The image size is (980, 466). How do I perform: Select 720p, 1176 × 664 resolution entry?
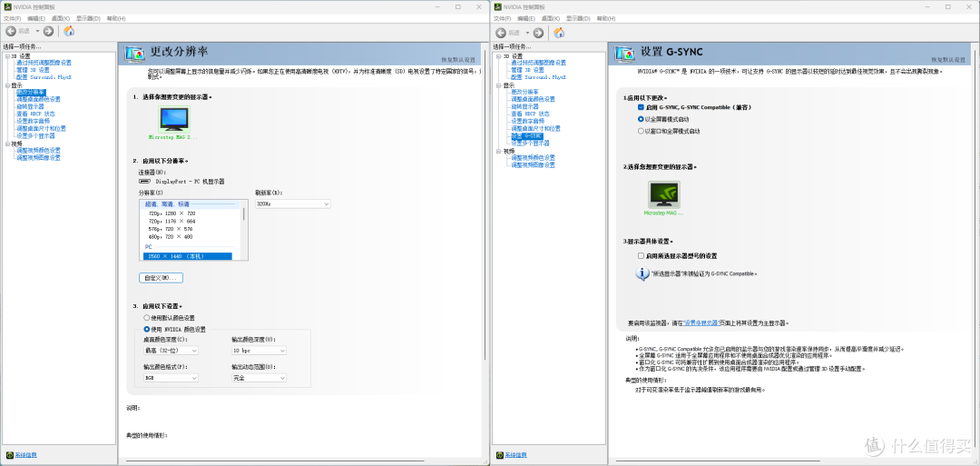click(171, 221)
